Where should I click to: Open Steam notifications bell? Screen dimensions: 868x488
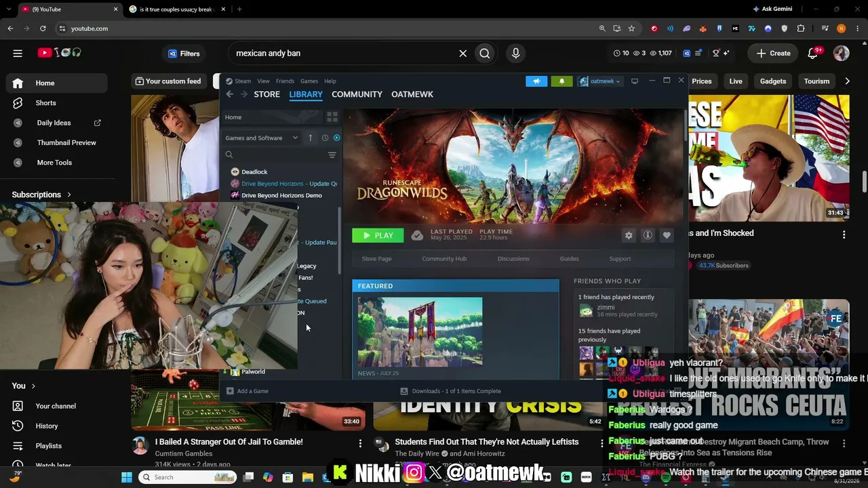(561, 81)
